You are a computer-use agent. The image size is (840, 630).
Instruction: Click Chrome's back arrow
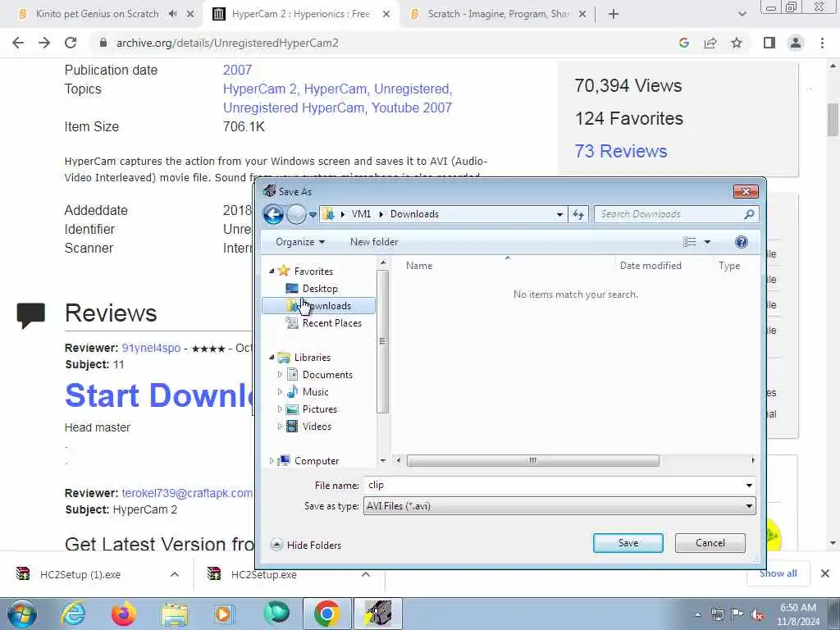(18, 43)
